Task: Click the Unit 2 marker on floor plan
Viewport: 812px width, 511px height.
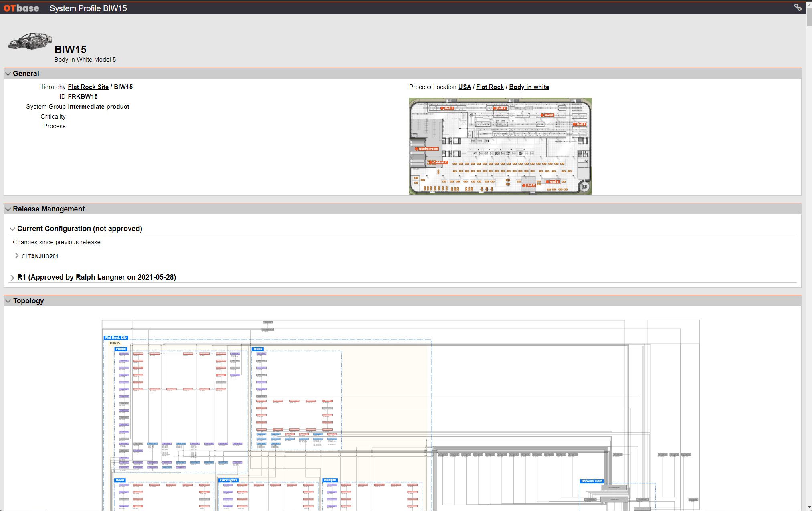Action: (x=528, y=185)
